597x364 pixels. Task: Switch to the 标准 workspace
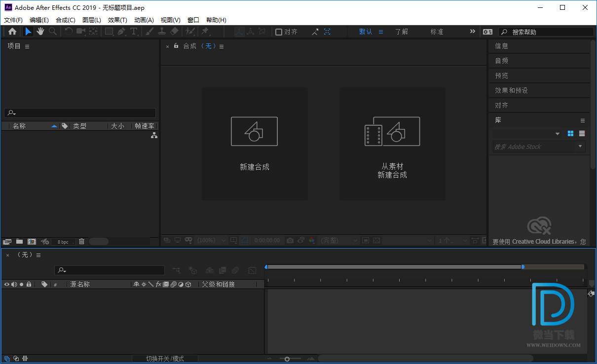437,32
